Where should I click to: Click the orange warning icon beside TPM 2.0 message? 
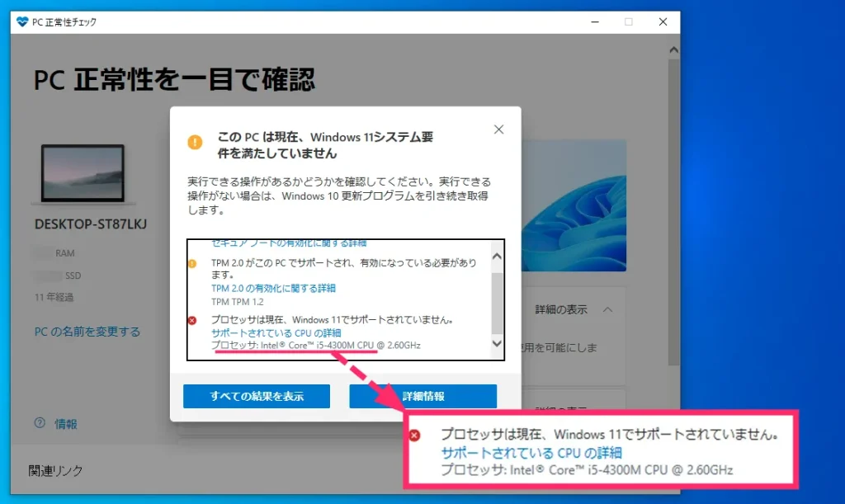click(192, 264)
